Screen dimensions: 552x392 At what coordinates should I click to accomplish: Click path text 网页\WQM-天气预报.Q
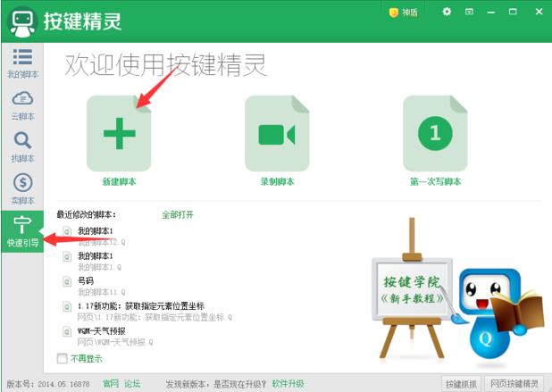(x=114, y=342)
